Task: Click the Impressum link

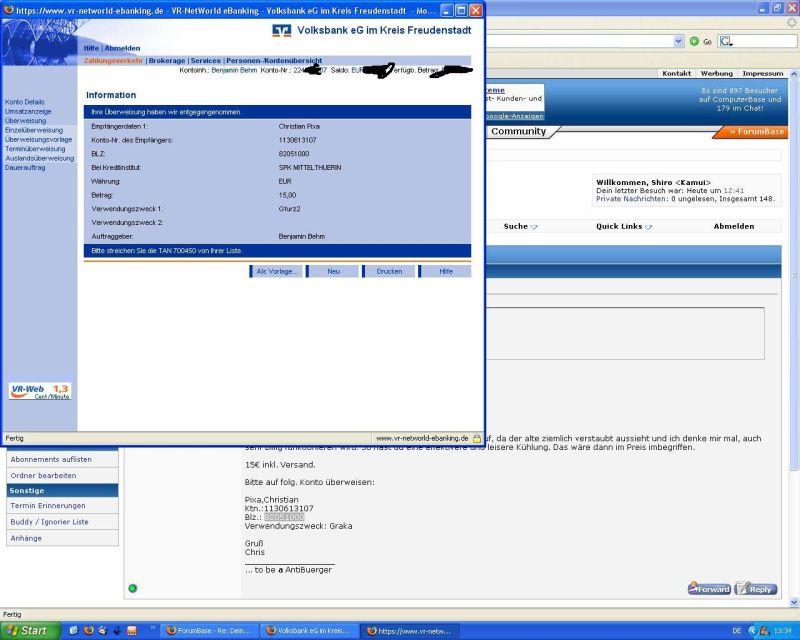Action: pyautogui.click(x=763, y=73)
